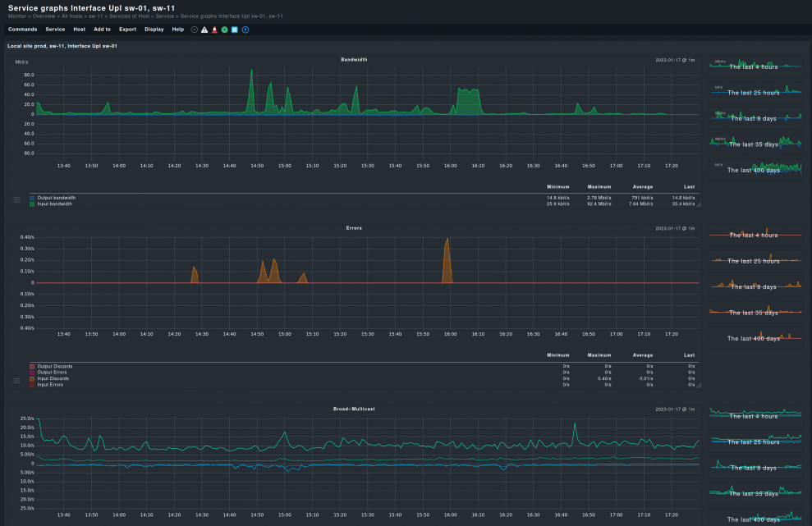The width and height of the screenshot is (812, 526).
Task: Select Errors 'The last 8 days' thumbnail
Action: click(754, 286)
